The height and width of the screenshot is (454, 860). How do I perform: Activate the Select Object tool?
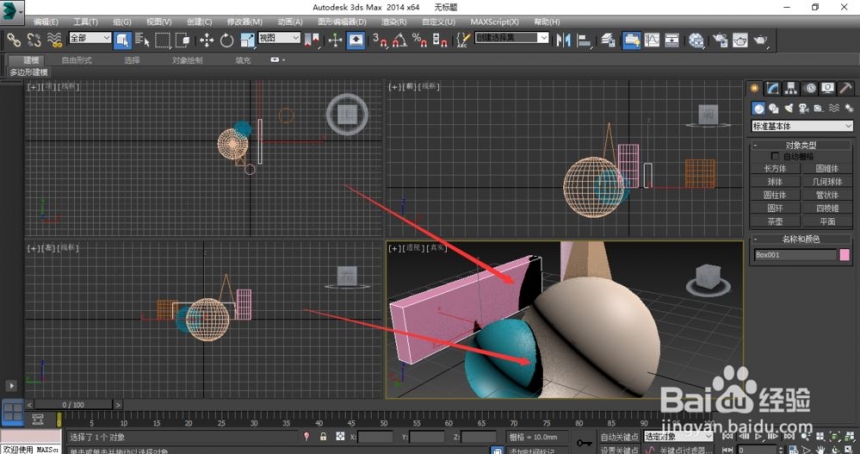[122, 40]
